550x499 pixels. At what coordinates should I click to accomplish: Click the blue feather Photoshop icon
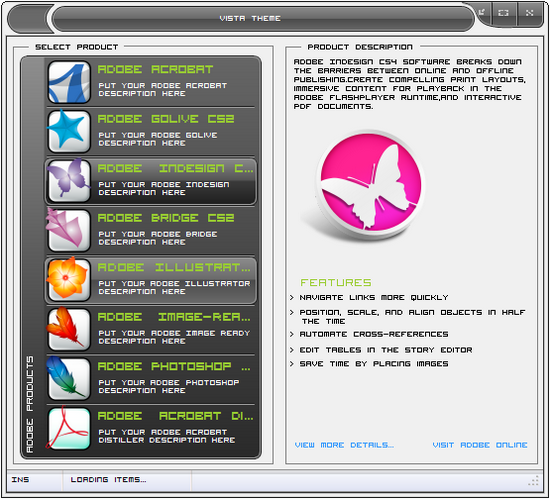(x=68, y=378)
